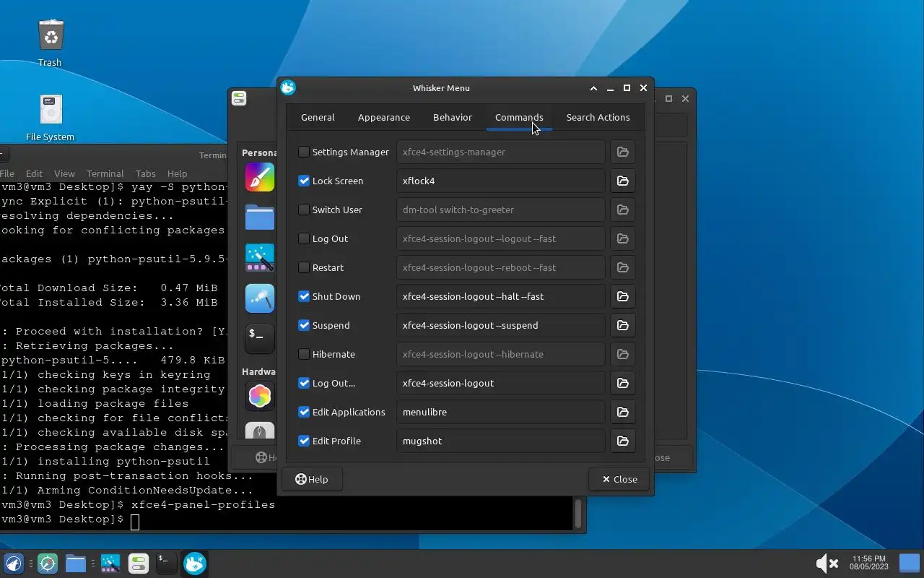This screenshot has height=578, width=924.
Task: Click terminal icon in Settings window
Action: click(260, 338)
